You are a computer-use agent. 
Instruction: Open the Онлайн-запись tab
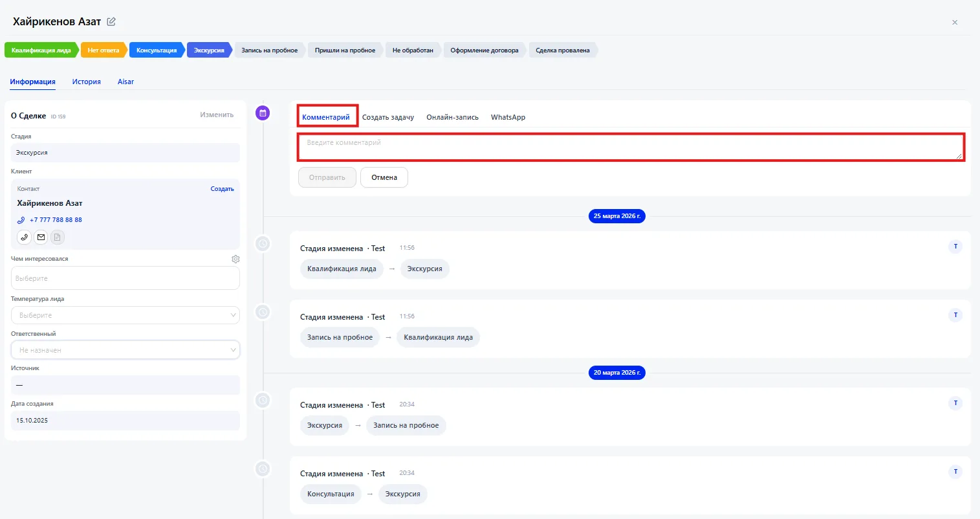453,117
